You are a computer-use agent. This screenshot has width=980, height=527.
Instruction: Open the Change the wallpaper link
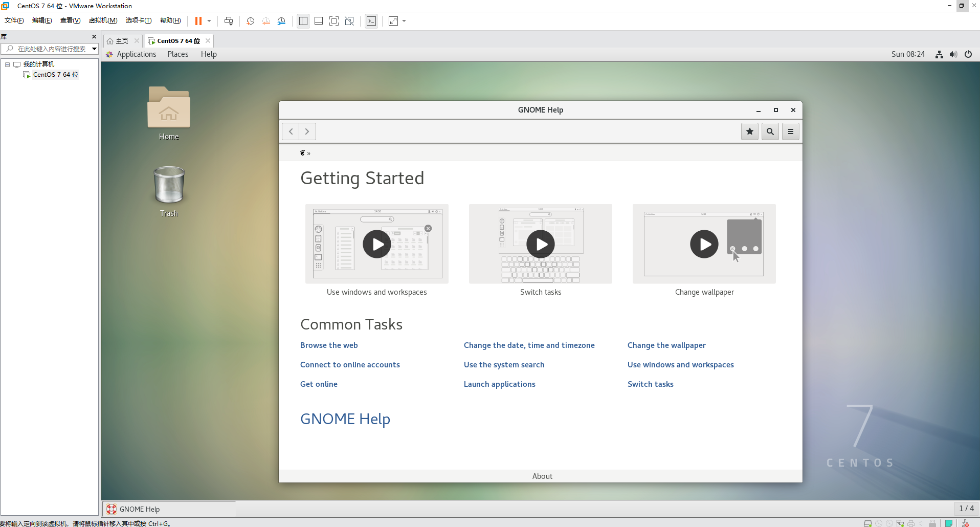(x=666, y=345)
